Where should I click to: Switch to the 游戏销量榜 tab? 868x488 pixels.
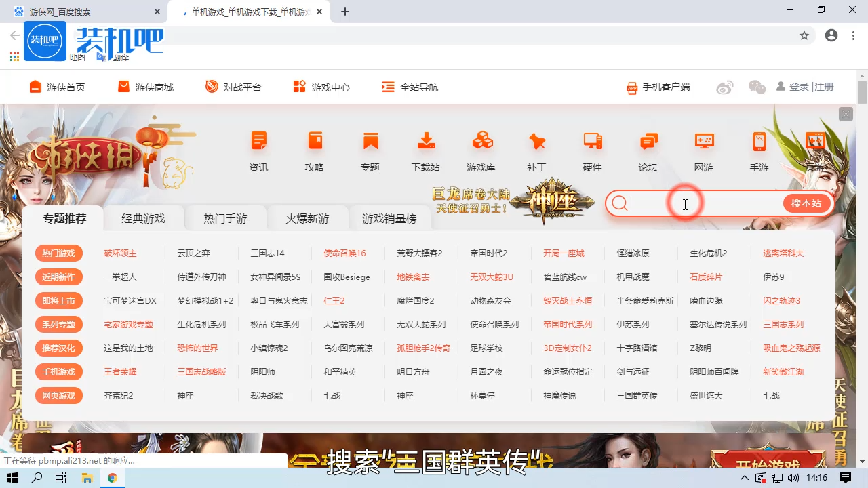391,218
